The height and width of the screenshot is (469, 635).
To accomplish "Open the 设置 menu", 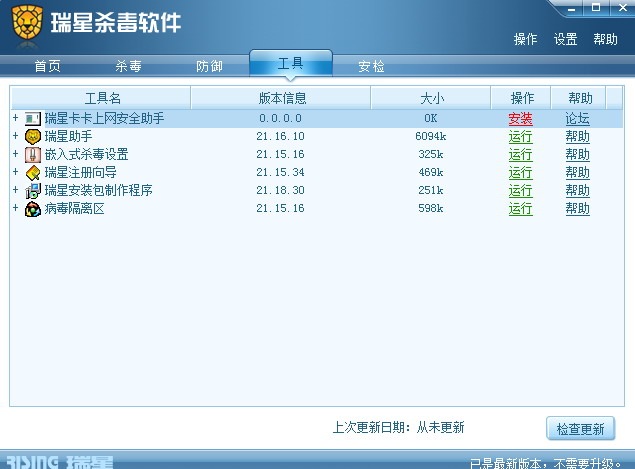I will (x=565, y=39).
